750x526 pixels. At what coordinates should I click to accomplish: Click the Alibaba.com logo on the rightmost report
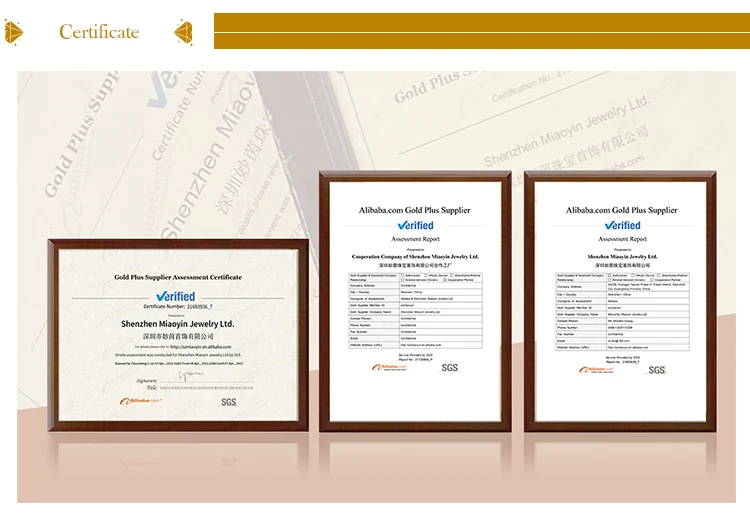[x=596, y=370]
